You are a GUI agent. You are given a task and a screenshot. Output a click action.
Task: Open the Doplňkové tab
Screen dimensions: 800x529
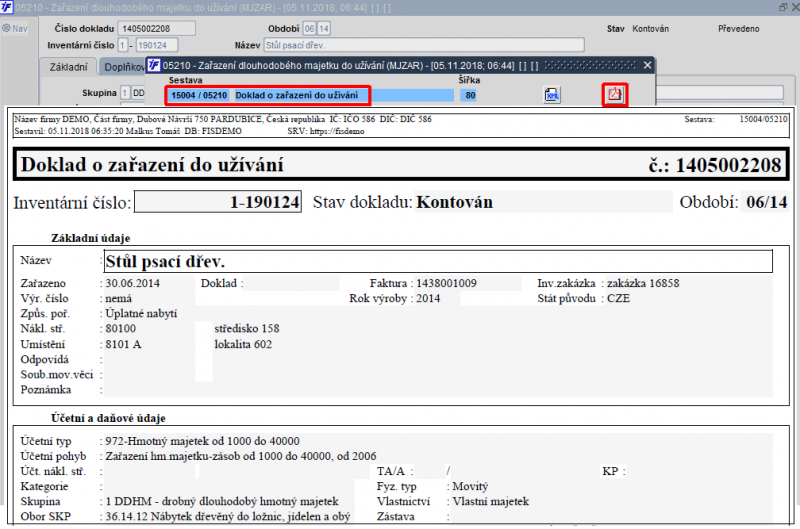[123, 67]
